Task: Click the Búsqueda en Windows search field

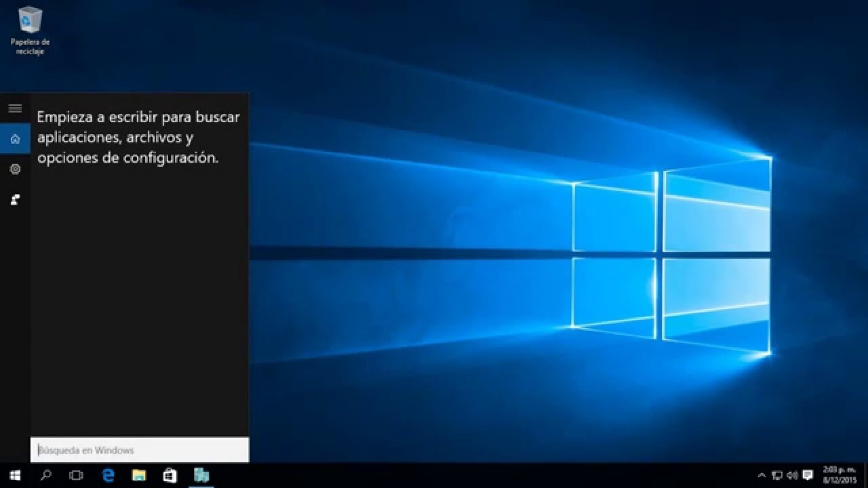Action: (x=140, y=450)
